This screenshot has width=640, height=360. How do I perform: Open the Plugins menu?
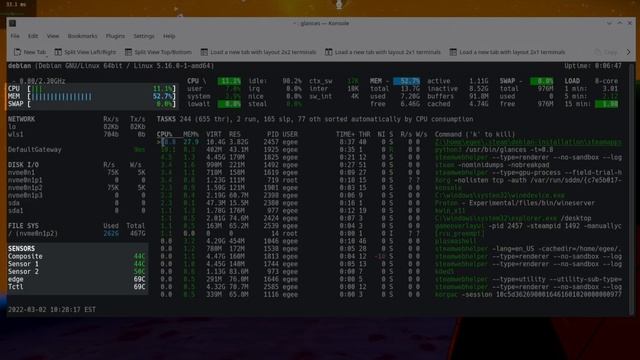[x=116, y=36]
